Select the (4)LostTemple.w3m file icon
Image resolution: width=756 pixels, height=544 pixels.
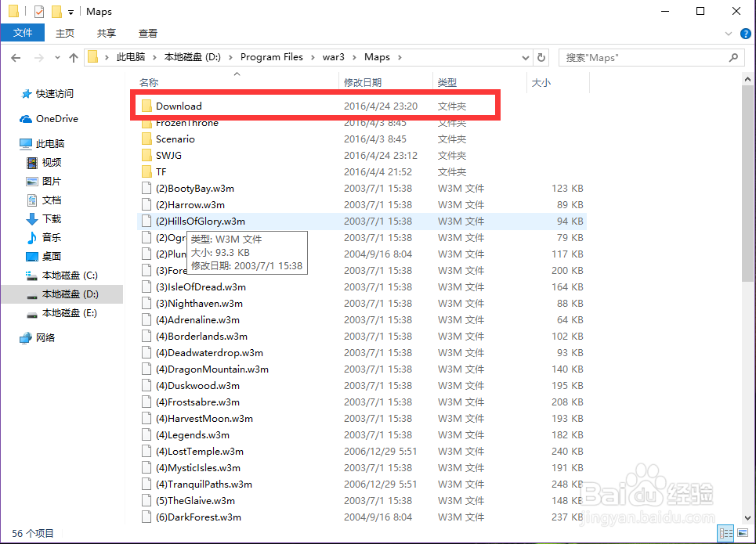pyautogui.click(x=146, y=452)
